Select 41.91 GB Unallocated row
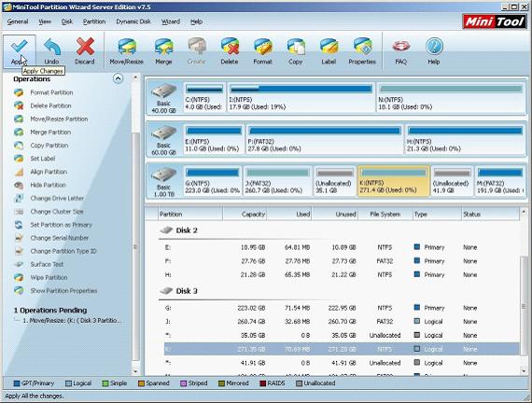532x403 pixels. 342,363
